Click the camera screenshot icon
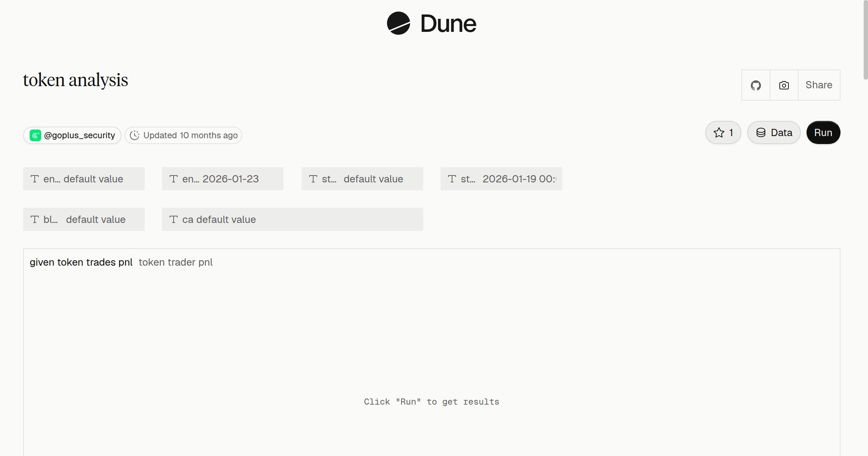This screenshot has width=868, height=456. pos(784,85)
